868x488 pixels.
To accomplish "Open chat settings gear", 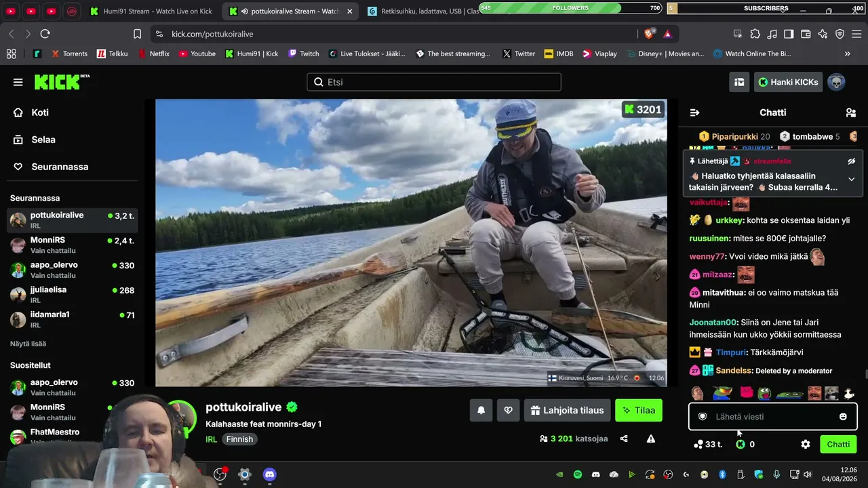I will 806,445.
